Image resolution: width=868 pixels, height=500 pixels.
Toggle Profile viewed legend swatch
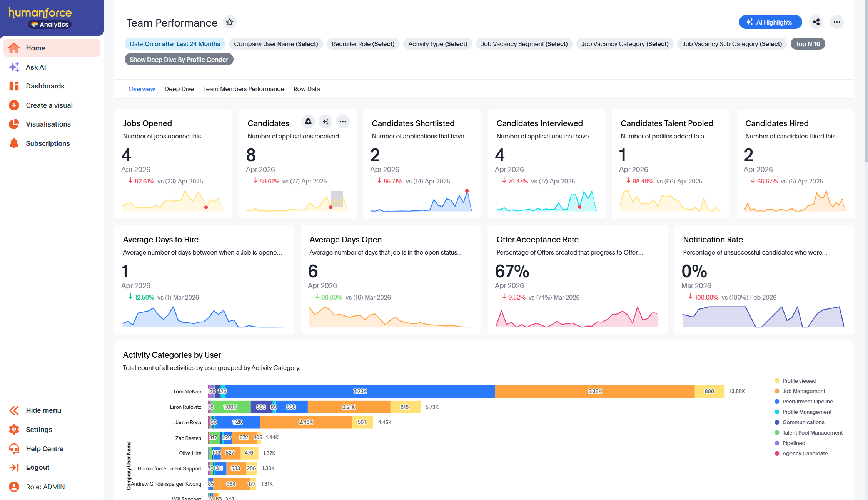click(x=777, y=381)
